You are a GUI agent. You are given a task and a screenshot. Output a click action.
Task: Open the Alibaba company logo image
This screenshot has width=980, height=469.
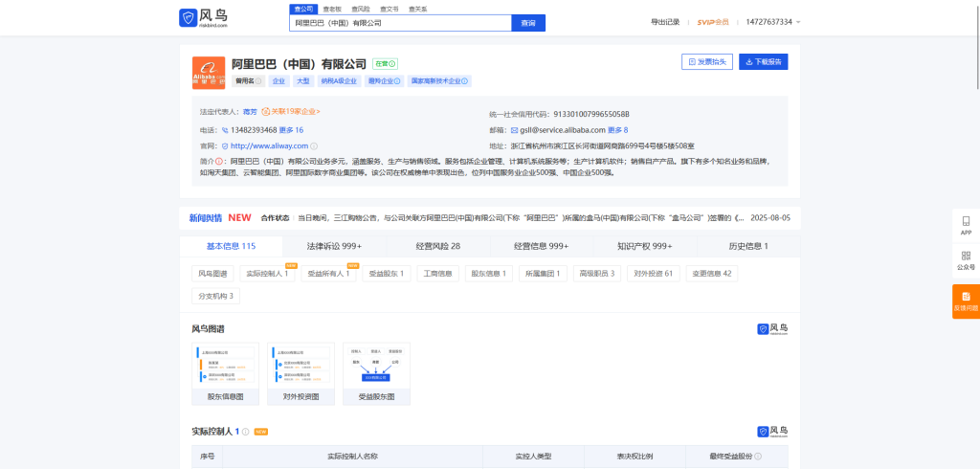[208, 73]
